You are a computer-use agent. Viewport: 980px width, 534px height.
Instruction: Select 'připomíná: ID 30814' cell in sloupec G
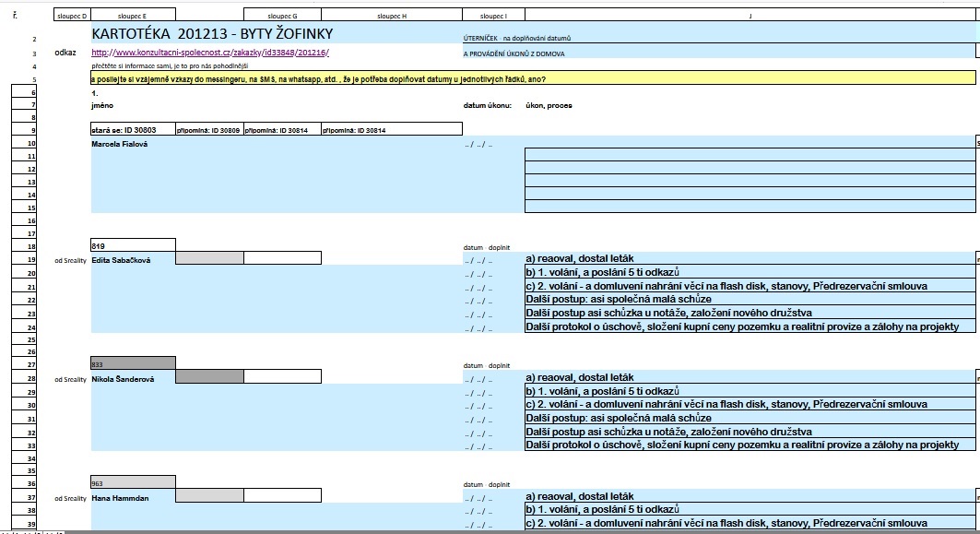(x=282, y=129)
